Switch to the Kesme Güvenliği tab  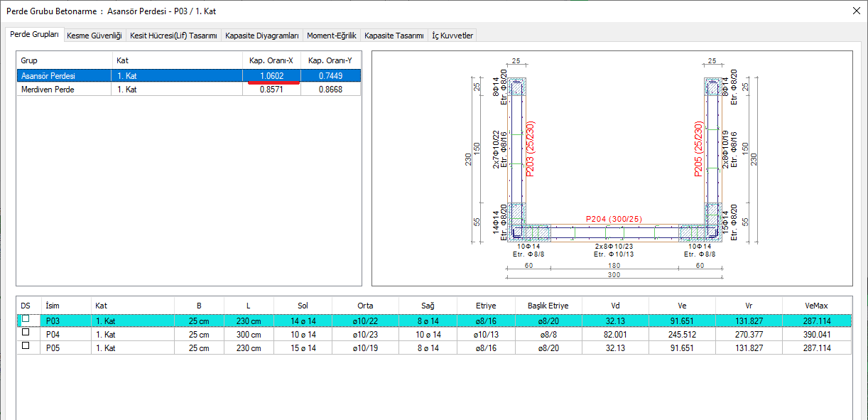[94, 36]
